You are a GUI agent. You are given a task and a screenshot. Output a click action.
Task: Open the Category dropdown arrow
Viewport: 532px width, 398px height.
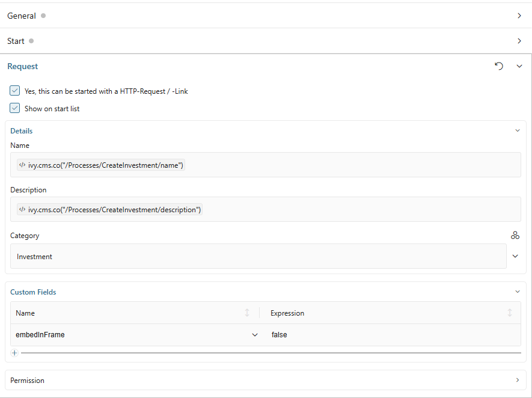tap(515, 256)
